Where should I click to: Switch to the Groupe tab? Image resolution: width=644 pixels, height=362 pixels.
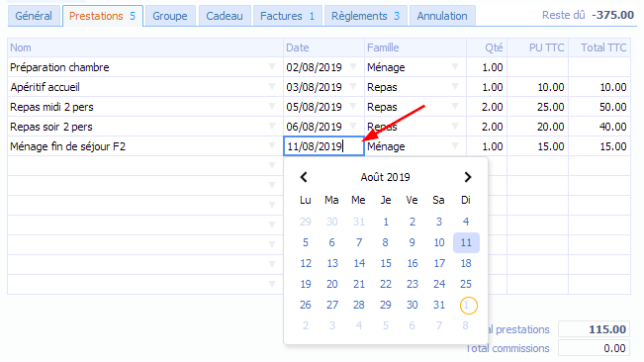pyautogui.click(x=170, y=16)
